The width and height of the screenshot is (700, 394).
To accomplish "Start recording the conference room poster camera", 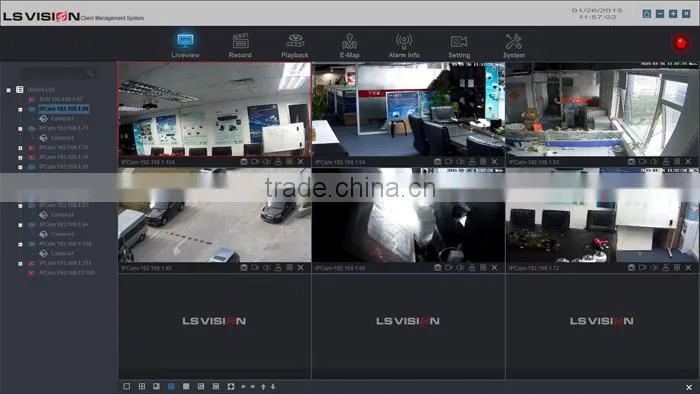I will 255,162.
